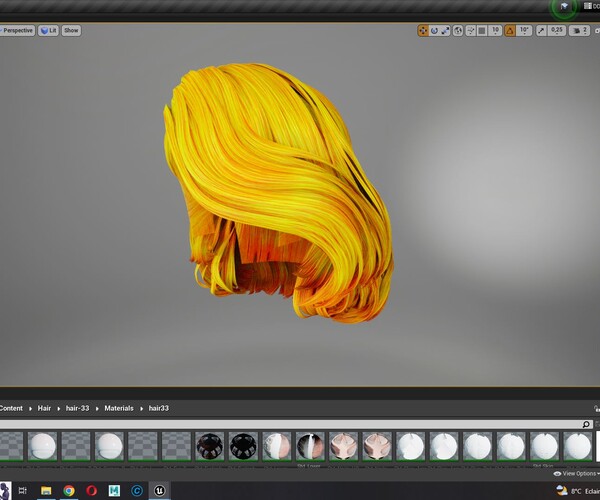Open weather widget showing 8°C

point(578,491)
